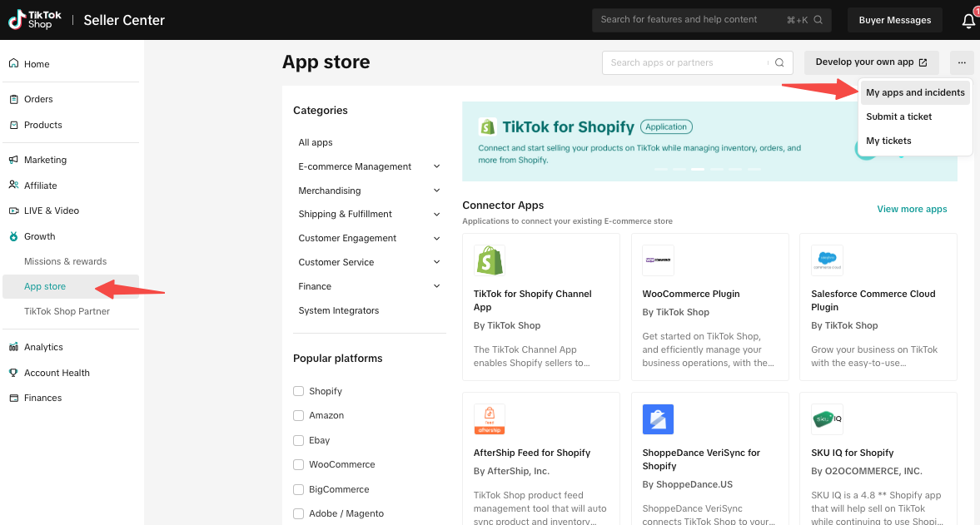Viewport: 980px width, 525px height.
Task: Select My apps and incidents menu item
Action: [x=915, y=92]
